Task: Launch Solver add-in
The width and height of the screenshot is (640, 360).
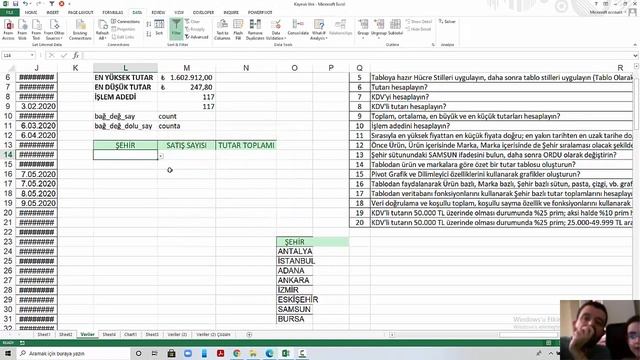Action: 447,21
